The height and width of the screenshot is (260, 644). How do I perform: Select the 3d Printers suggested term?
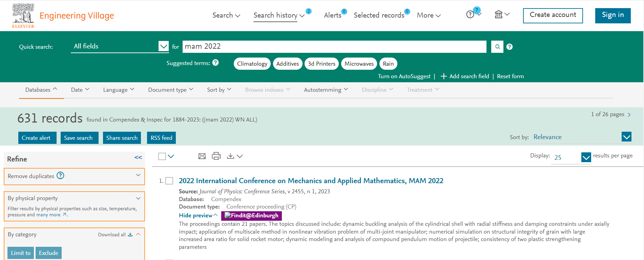(321, 64)
